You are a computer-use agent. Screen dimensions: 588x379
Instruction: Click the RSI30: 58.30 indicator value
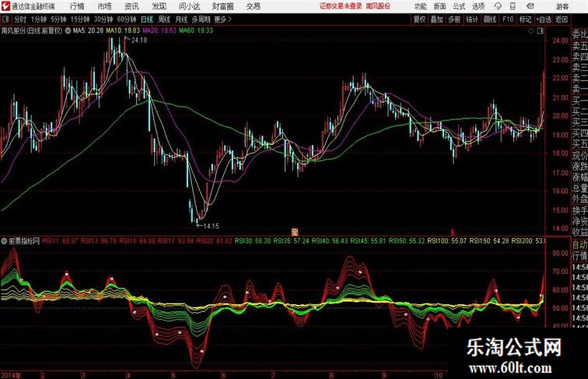253,241
